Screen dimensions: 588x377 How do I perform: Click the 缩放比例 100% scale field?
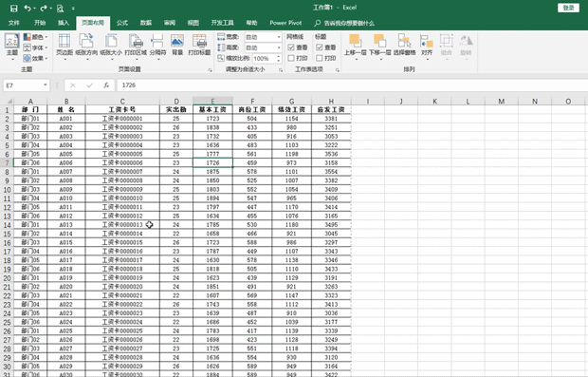(x=264, y=58)
